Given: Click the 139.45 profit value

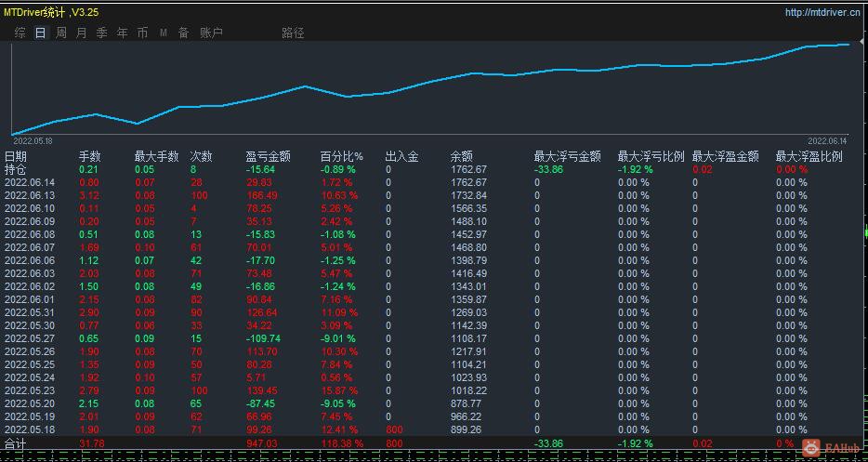Looking at the screenshot, I should (262, 390).
